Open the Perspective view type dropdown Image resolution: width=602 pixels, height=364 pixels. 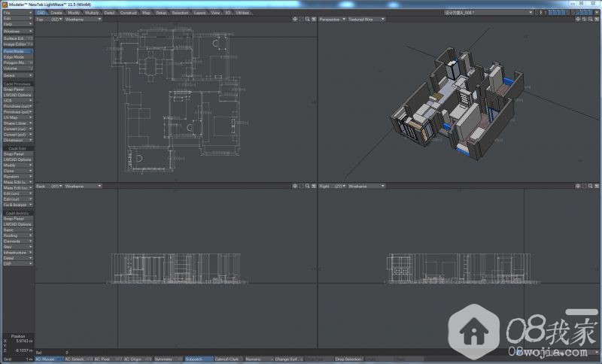point(331,19)
